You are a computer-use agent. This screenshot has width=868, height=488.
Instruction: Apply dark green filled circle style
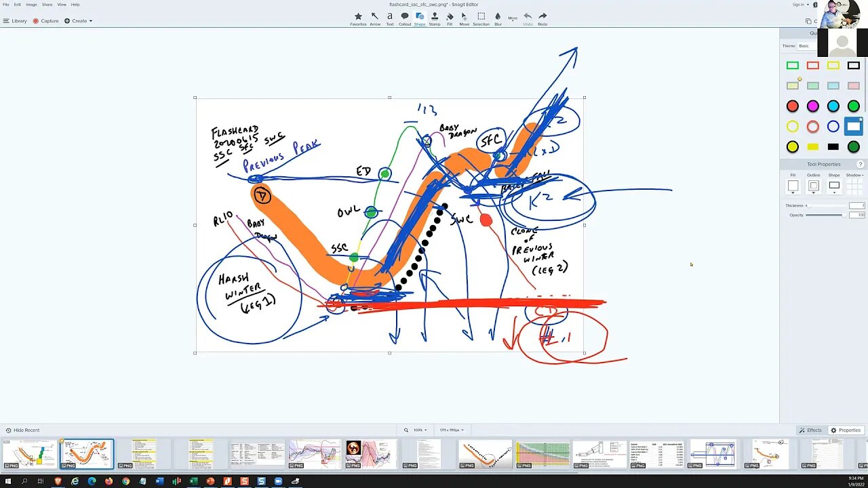(x=854, y=147)
